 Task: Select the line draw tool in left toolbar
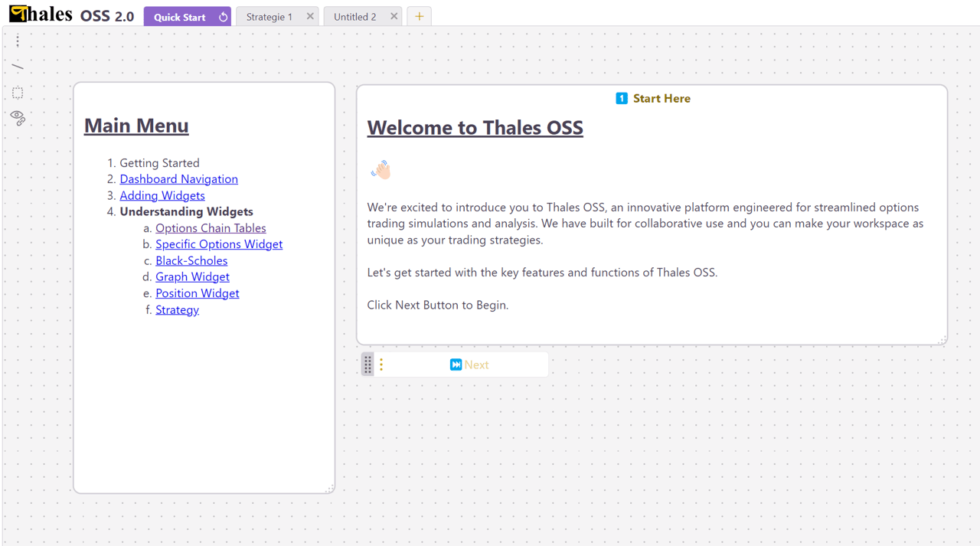click(18, 67)
